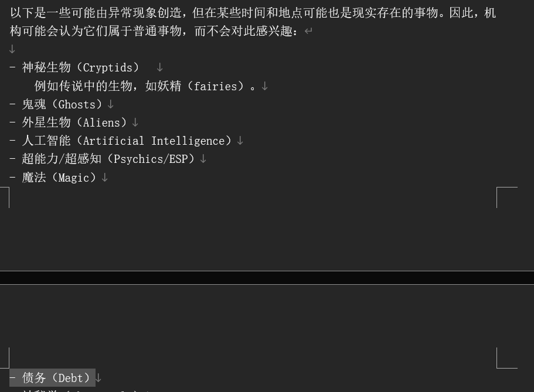Click the line-break arrow after Debt
The width and height of the screenshot is (534, 392).
98,378
